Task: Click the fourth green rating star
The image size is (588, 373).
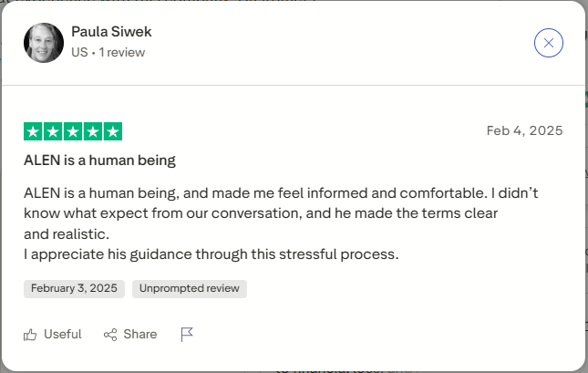Action: pos(93,131)
